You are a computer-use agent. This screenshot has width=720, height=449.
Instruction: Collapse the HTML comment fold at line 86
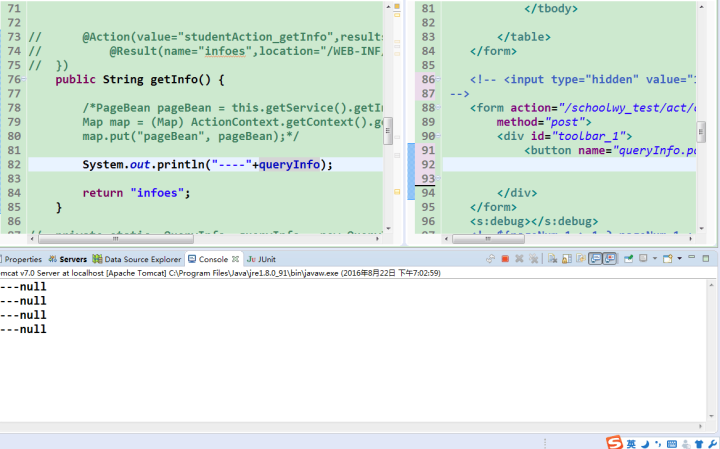(x=438, y=79)
